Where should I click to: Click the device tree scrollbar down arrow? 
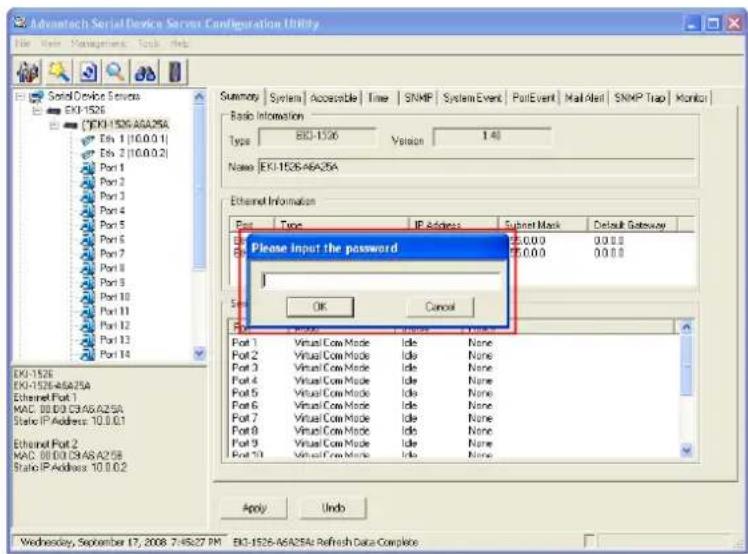coord(199,354)
